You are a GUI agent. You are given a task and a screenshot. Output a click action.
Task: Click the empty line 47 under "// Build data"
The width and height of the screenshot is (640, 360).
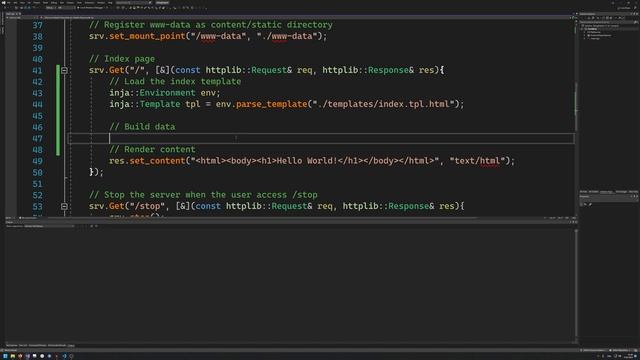(x=321, y=138)
